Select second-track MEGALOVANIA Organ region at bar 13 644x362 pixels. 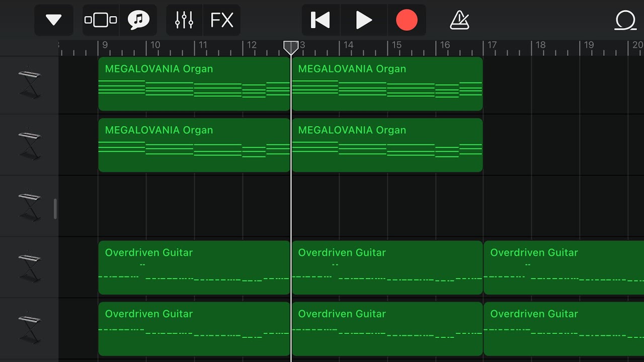[387, 145]
